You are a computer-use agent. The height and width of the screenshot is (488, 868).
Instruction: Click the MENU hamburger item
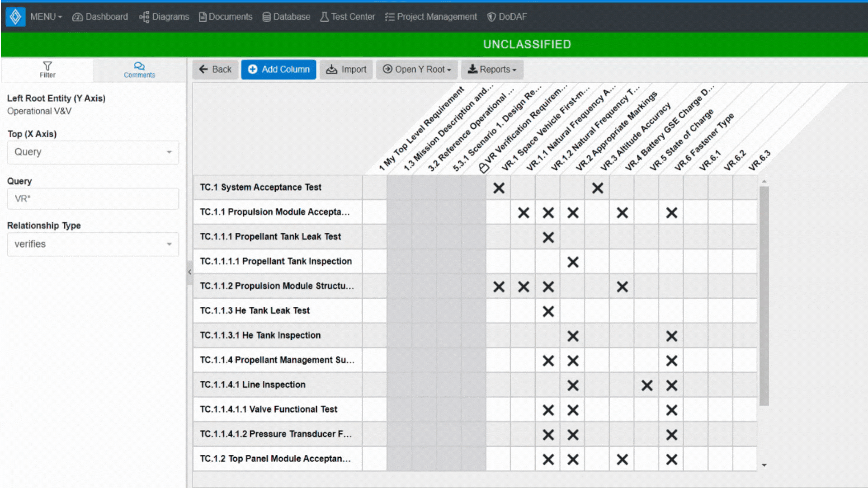point(45,16)
